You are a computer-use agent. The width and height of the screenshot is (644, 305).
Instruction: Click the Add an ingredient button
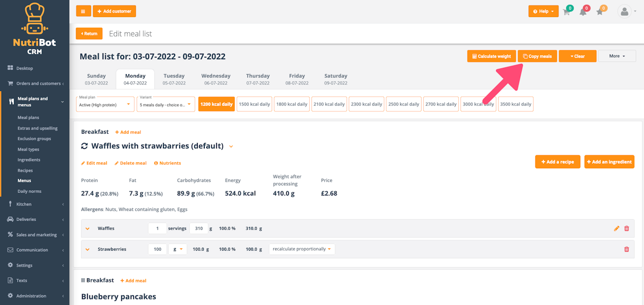pyautogui.click(x=609, y=162)
